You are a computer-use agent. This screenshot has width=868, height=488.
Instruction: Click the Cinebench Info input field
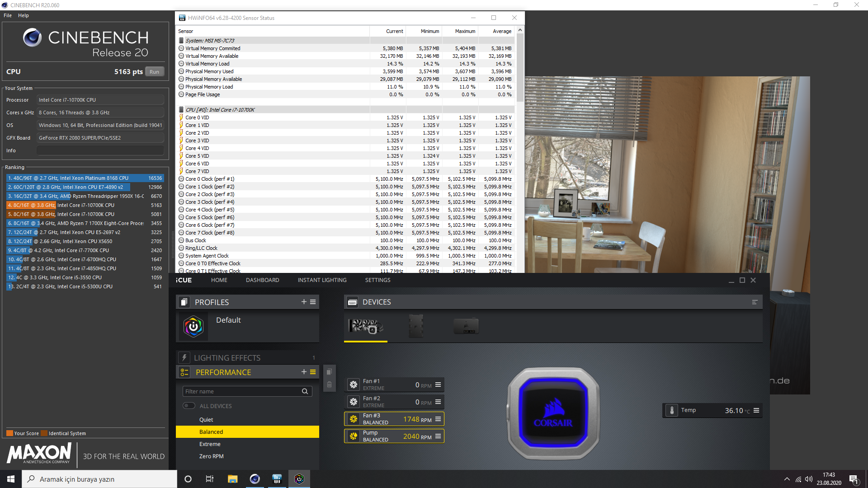(x=100, y=150)
